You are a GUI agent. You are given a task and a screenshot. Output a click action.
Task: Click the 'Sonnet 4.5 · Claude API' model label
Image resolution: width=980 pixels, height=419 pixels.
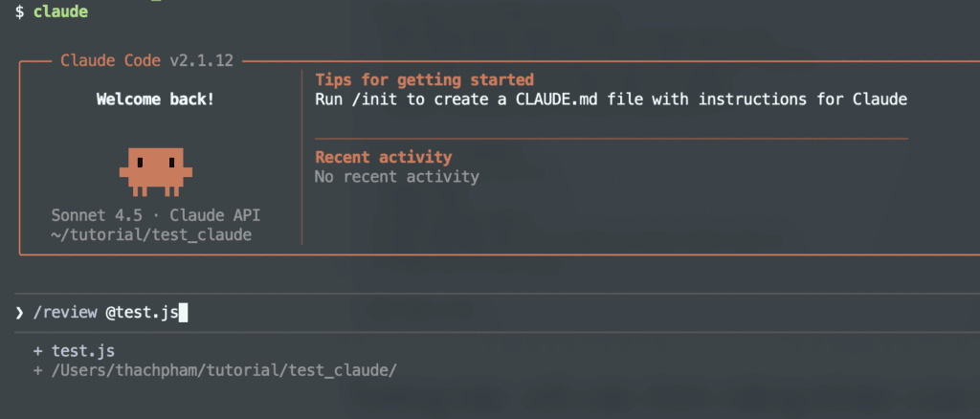click(x=156, y=215)
